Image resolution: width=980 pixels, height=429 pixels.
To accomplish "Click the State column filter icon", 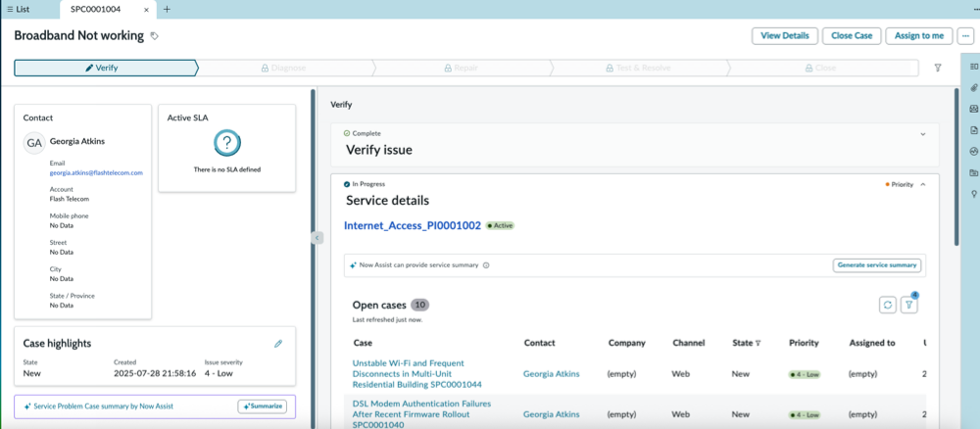I will click(759, 343).
